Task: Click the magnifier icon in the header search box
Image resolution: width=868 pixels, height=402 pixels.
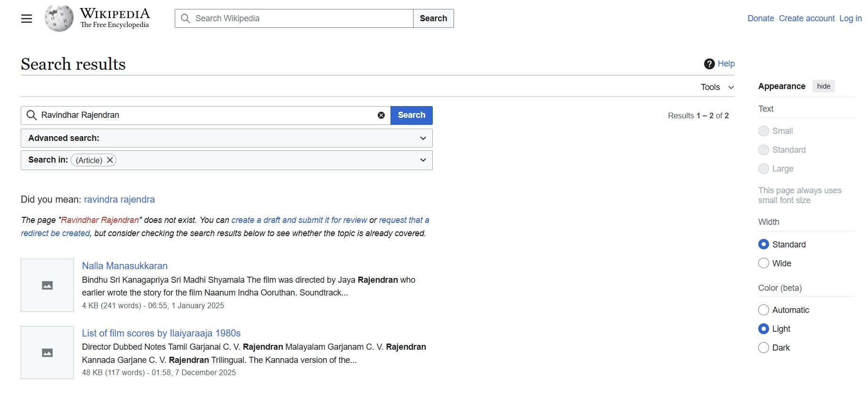Action: 186,18
